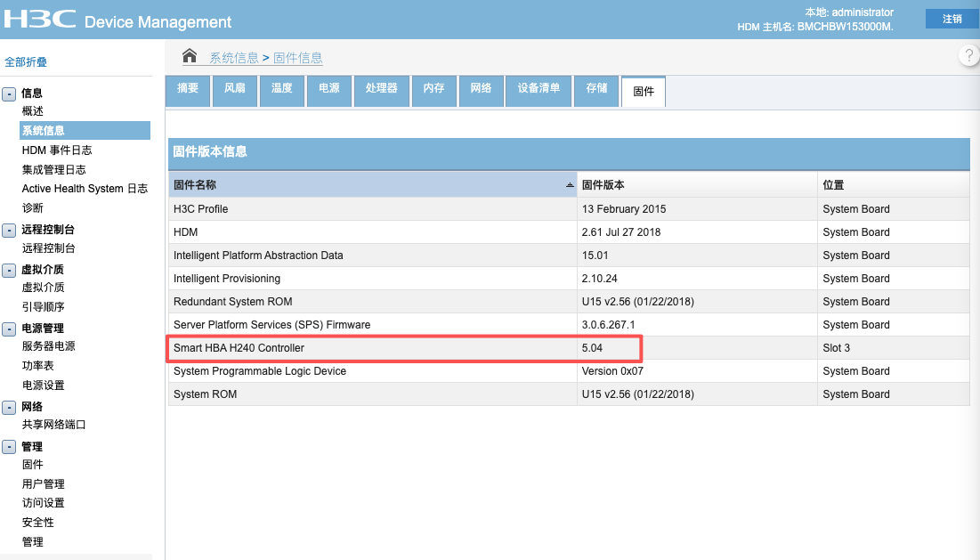Image resolution: width=980 pixels, height=560 pixels.
Task: Collapse the 远程控制台 sidebar section
Action: pos(9,230)
